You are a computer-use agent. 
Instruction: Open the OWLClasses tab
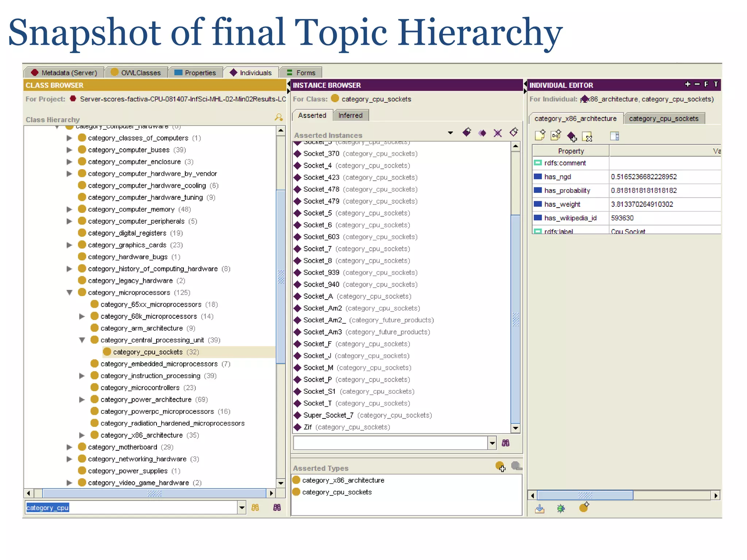[x=136, y=73]
